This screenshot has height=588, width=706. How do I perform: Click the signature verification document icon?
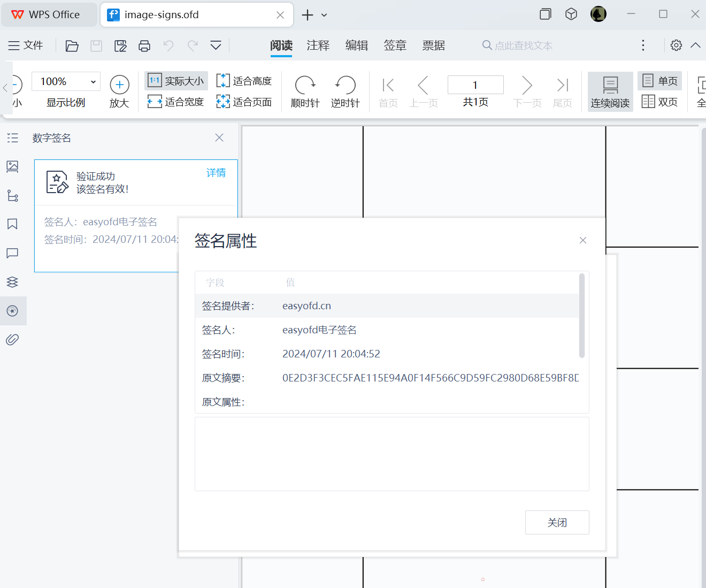pyautogui.click(x=57, y=182)
